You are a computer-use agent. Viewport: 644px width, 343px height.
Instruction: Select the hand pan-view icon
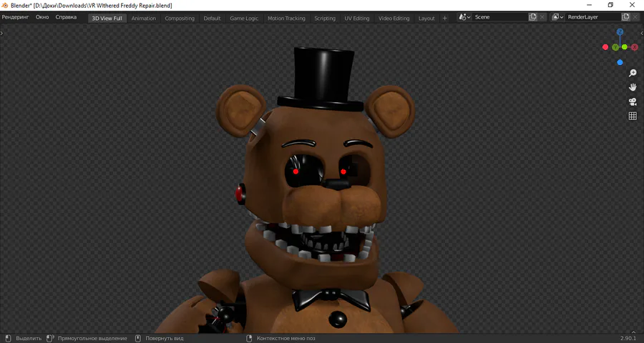click(633, 87)
